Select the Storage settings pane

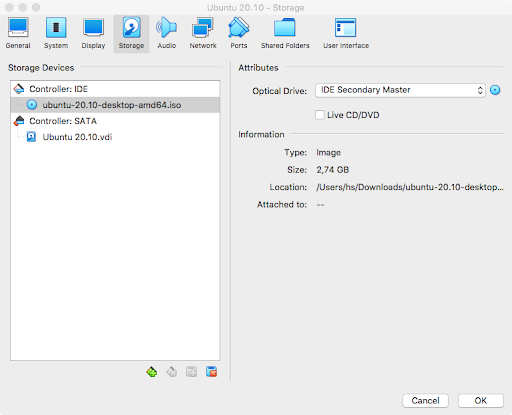coord(131,34)
